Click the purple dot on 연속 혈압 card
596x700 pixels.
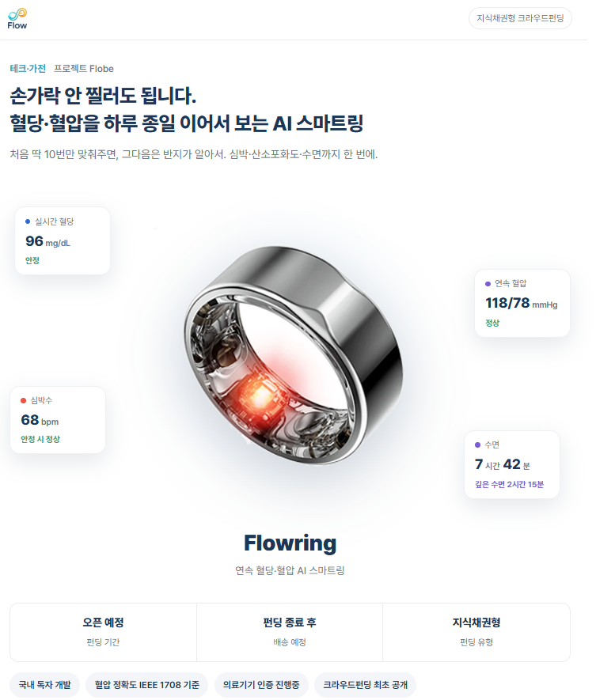(x=488, y=283)
